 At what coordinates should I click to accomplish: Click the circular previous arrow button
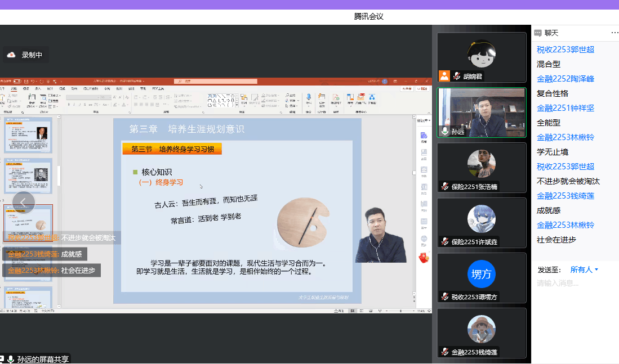point(24,203)
